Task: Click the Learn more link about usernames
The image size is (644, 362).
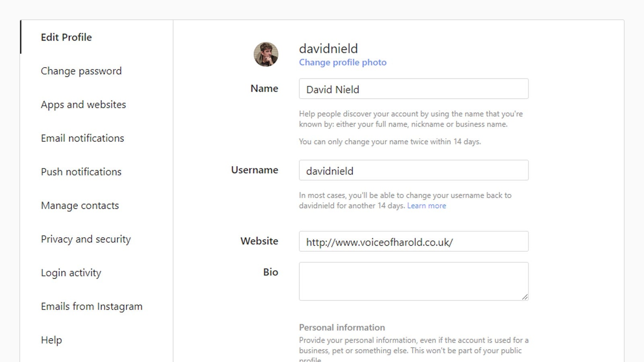Action: pyautogui.click(x=426, y=206)
